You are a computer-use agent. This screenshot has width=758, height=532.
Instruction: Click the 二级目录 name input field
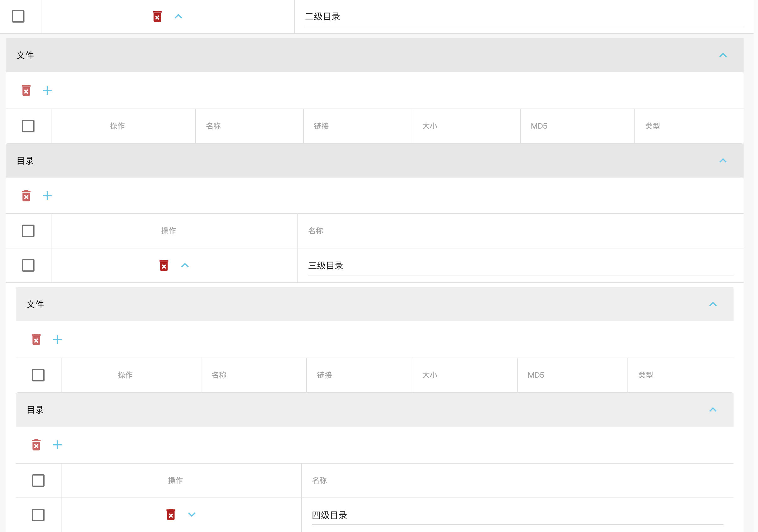click(524, 17)
